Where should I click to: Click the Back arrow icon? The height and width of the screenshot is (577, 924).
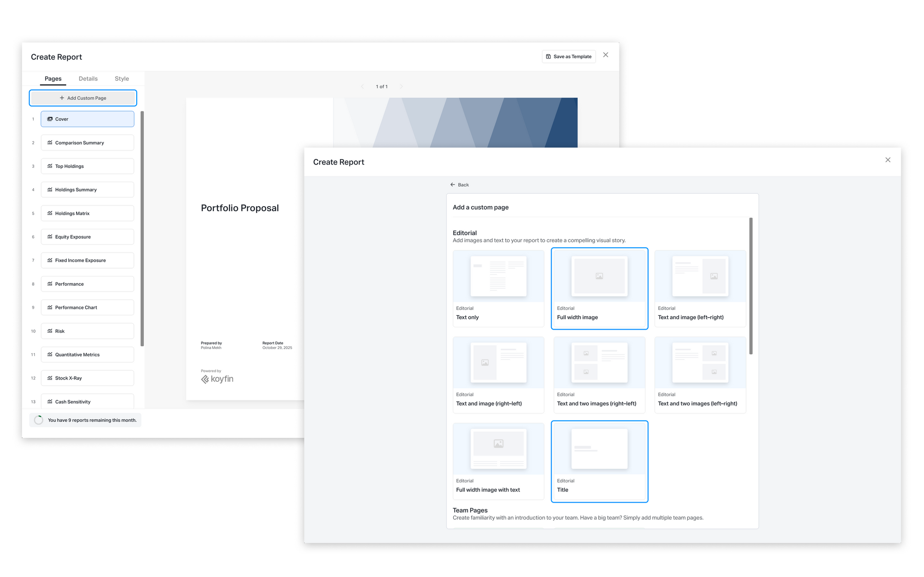coord(453,184)
